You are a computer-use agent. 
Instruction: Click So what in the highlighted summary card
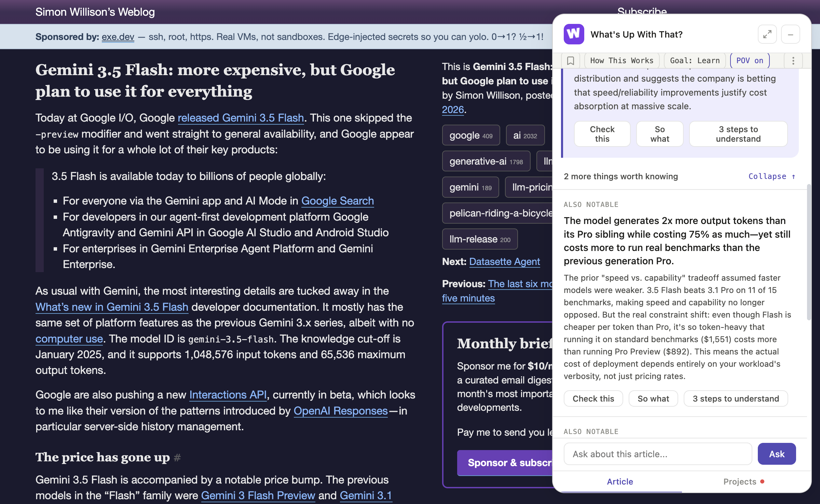[x=660, y=134]
